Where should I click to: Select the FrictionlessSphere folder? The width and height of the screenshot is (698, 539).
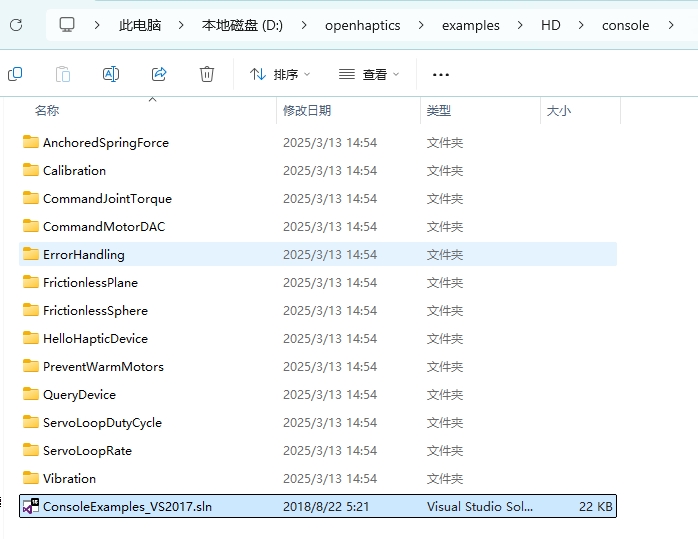(95, 310)
